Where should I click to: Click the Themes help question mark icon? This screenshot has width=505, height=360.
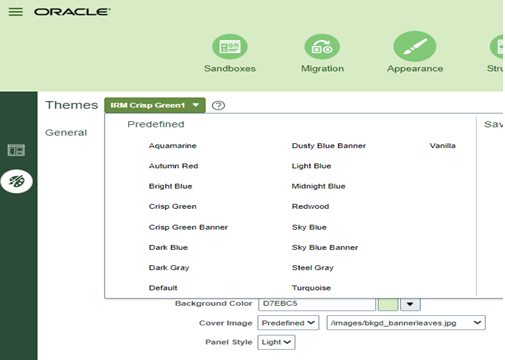[218, 106]
